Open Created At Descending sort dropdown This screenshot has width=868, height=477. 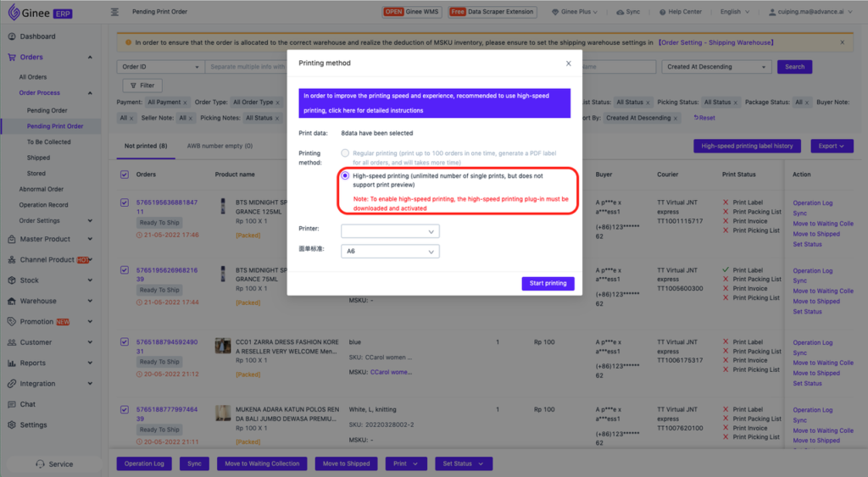click(x=717, y=67)
